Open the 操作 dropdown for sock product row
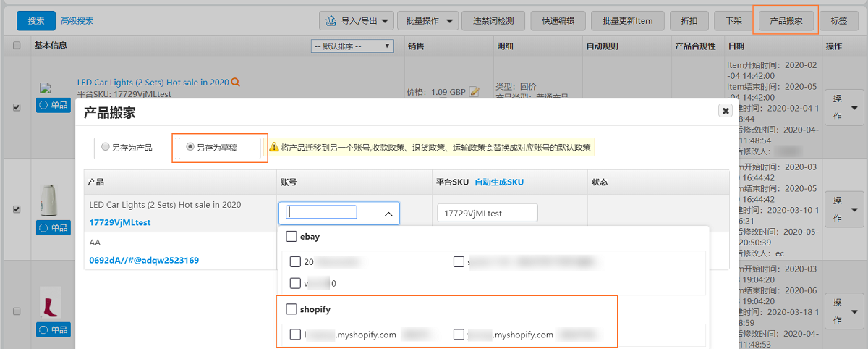 coord(845,311)
